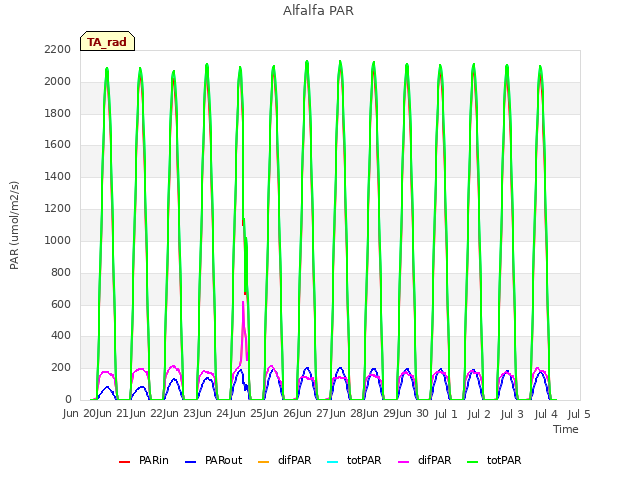Viewport: 640px width, 480px height.
Task: Click the 2000 y-axis tick label
Action: (x=58, y=82)
